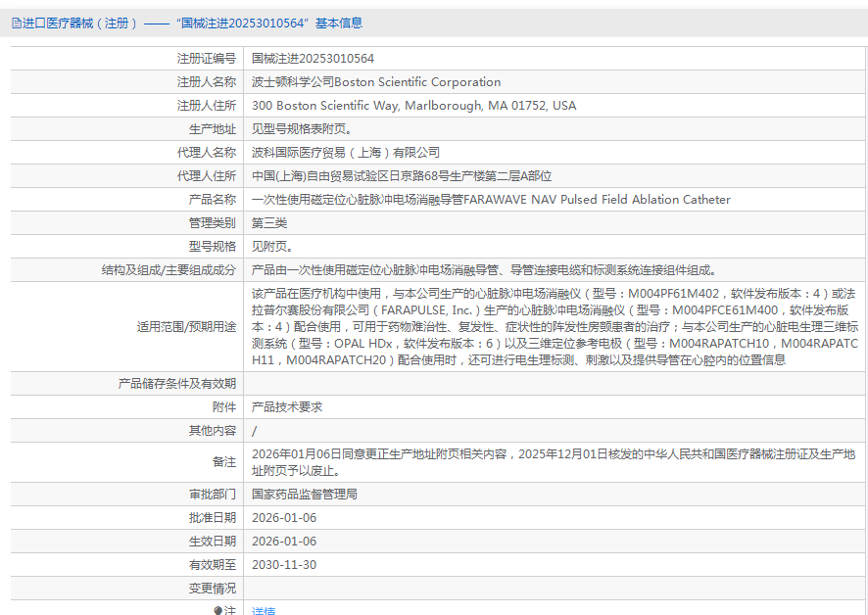Select registrant name Boston Scientific Corporation
This screenshot has width=868, height=615.
click(417, 82)
